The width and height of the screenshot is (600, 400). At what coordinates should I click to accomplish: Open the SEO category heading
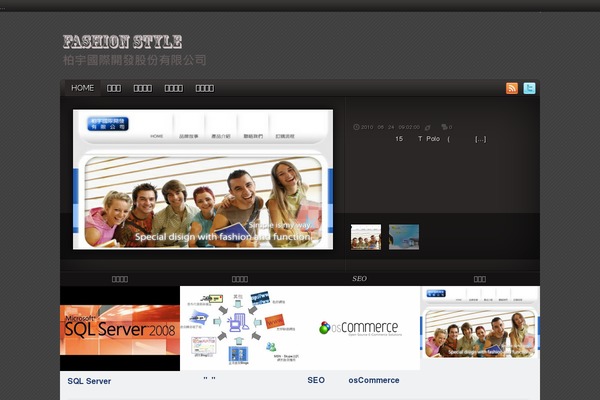point(359,279)
